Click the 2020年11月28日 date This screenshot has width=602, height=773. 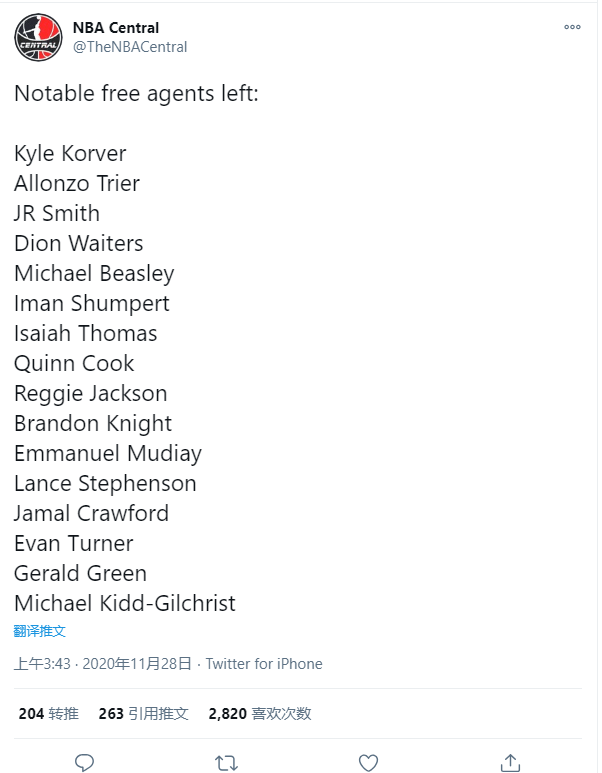(x=137, y=664)
